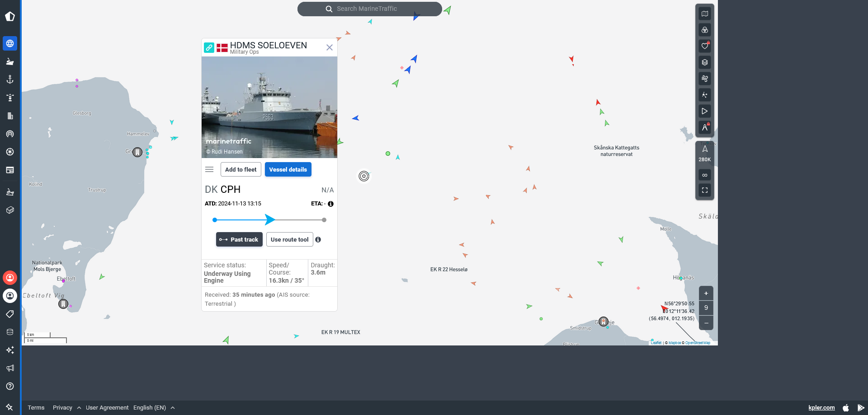Open the help question-mark icon
The image size is (868, 415).
(x=10, y=386)
